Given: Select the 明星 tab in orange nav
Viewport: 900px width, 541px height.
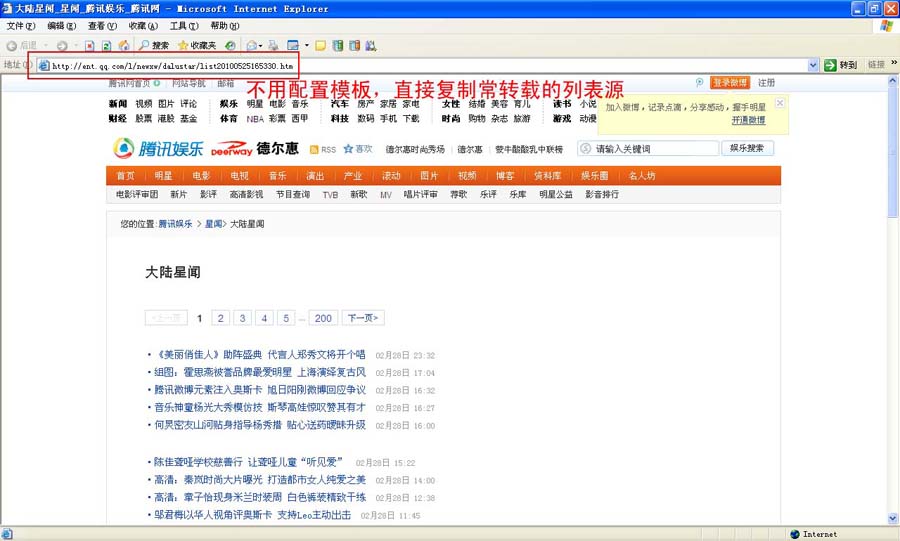Looking at the screenshot, I should [163, 176].
